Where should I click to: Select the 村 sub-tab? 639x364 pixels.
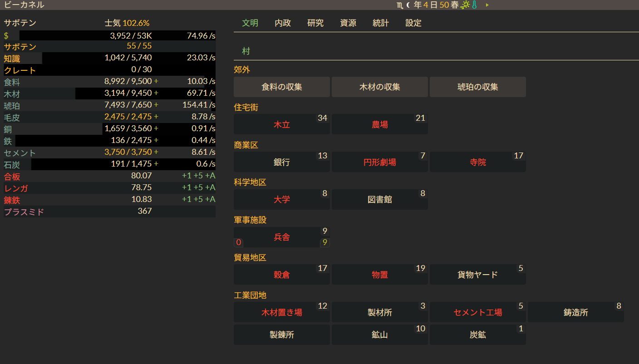click(246, 51)
